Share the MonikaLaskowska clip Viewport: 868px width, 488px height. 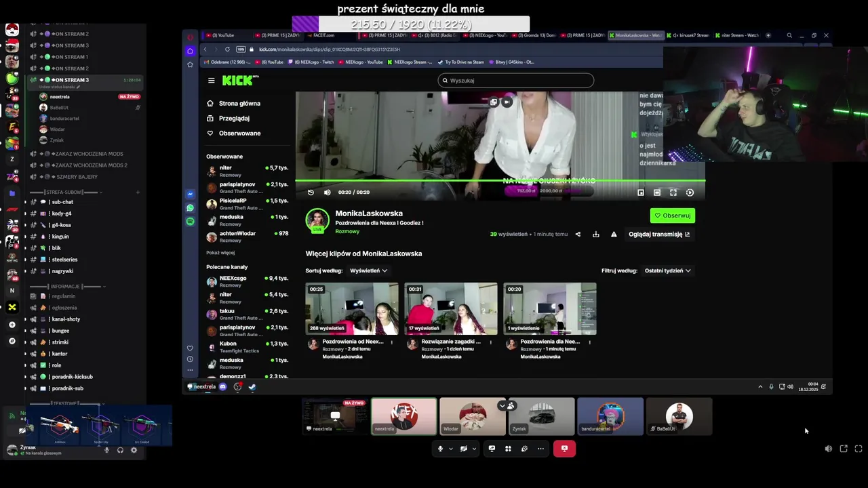[578, 235]
